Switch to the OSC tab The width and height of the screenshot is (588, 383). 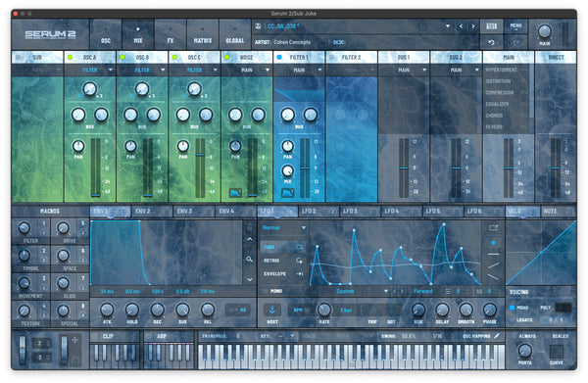106,34
